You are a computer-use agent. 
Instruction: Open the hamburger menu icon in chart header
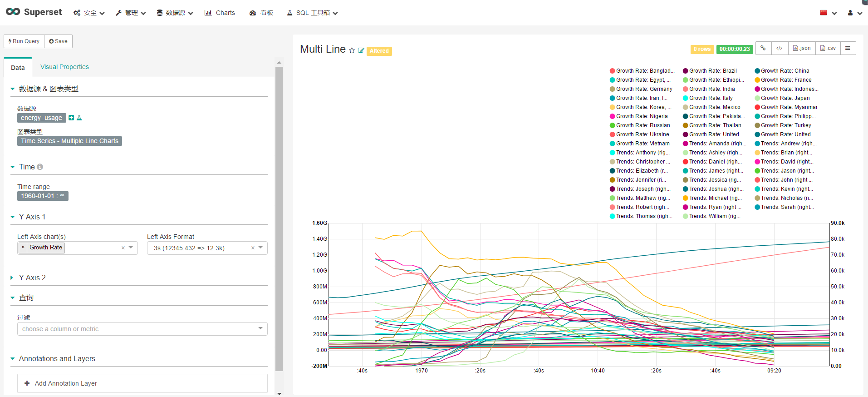coord(848,48)
